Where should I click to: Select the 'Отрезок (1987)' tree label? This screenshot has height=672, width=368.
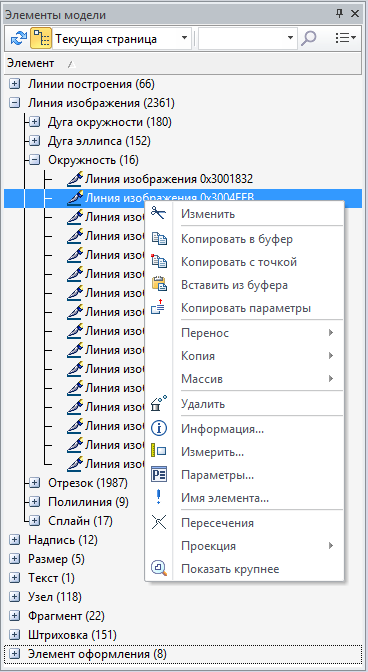pyautogui.click(x=88, y=483)
